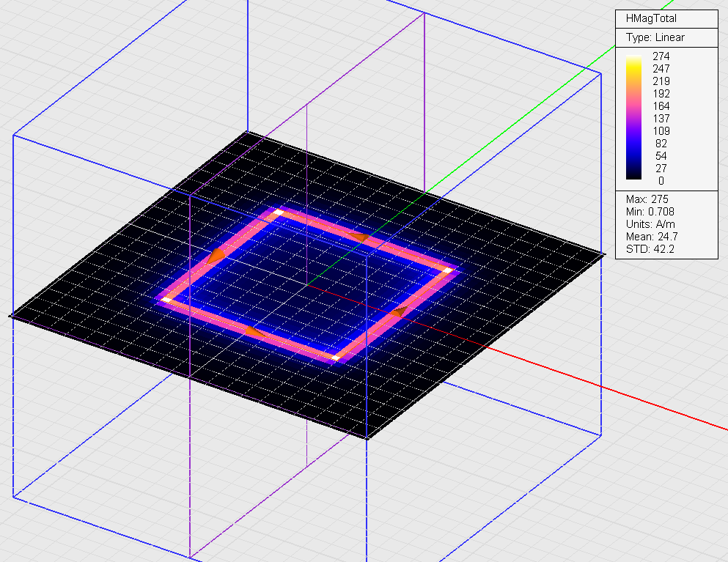Select the Mean: 24.7 statistic
Viewport: 728px width, 562px height.
click(651, 237)
